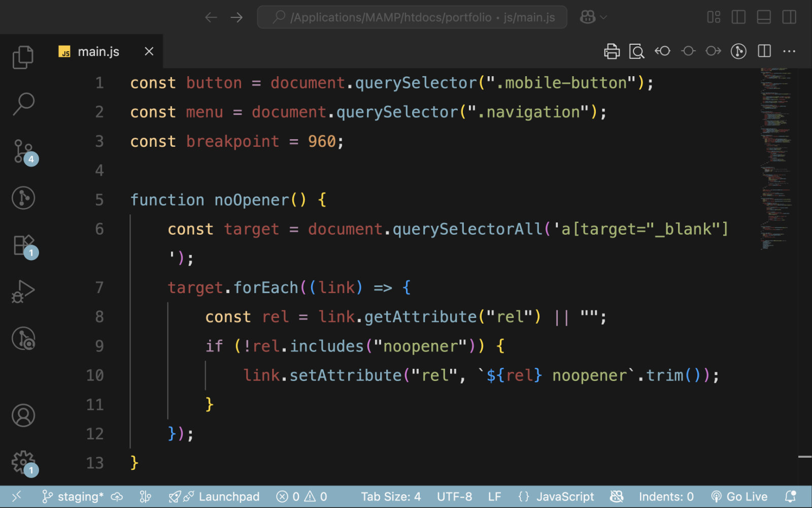Click the cloud publish icon beside staging*
This screenshot has height=508, width=812.
tap(117, 496)
